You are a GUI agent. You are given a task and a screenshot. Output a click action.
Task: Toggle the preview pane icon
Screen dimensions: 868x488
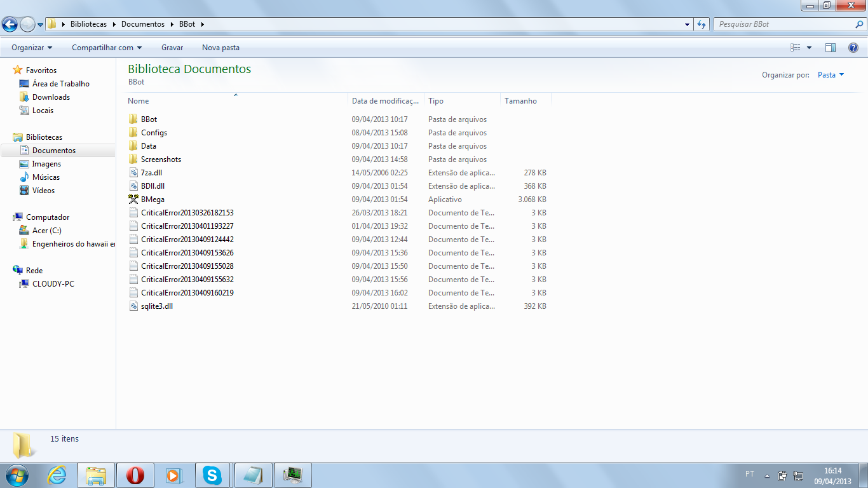click(x=830, y=48)
